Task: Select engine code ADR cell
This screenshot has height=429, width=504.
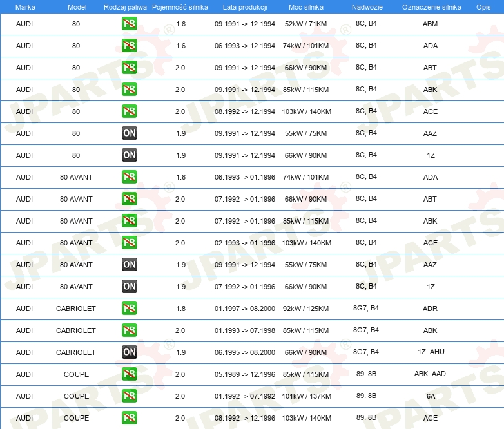Action: pyautogui.click(x=430, y=309)
